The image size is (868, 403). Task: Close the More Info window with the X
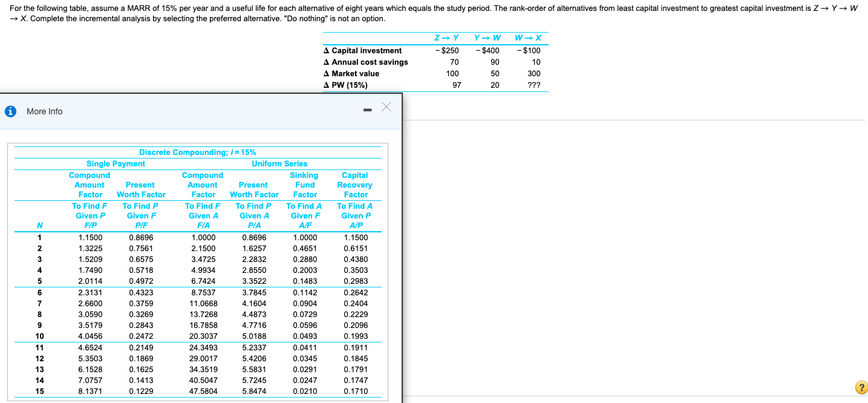[386, 105]
